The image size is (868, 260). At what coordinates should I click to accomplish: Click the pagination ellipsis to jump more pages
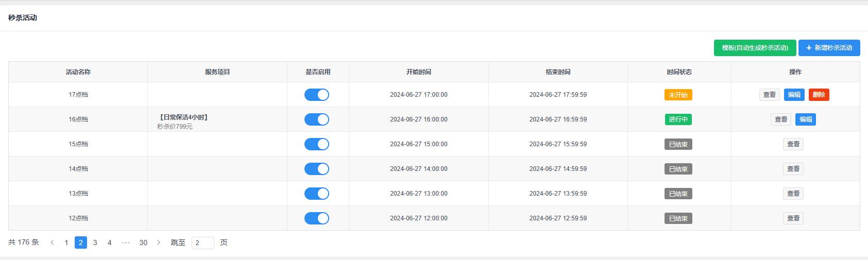point(126,242)
